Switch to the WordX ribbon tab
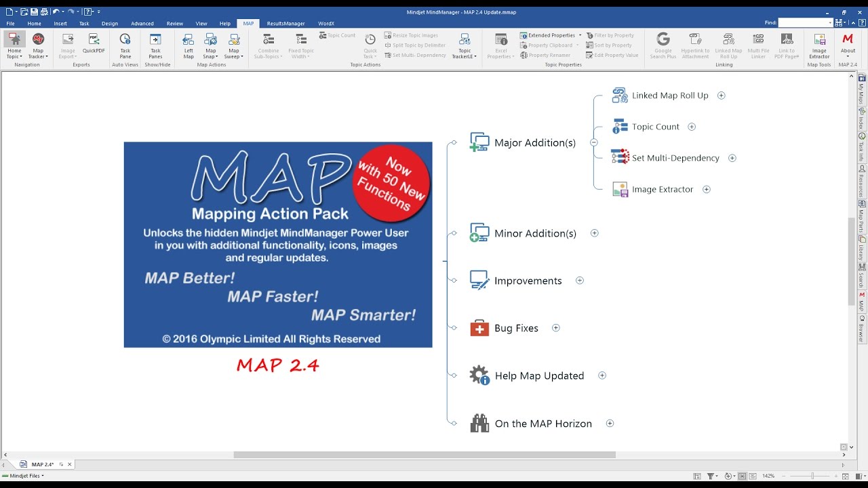Viewport: 868px width, 488px height. point(326,24)
